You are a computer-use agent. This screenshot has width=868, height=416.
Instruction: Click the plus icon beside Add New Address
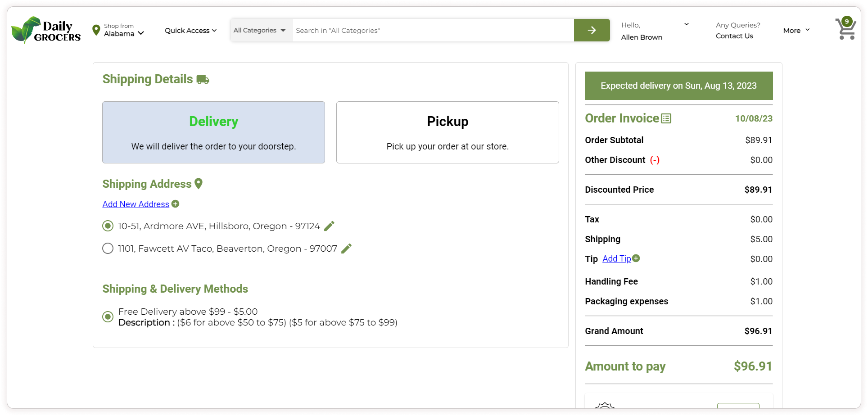point(176,204)
